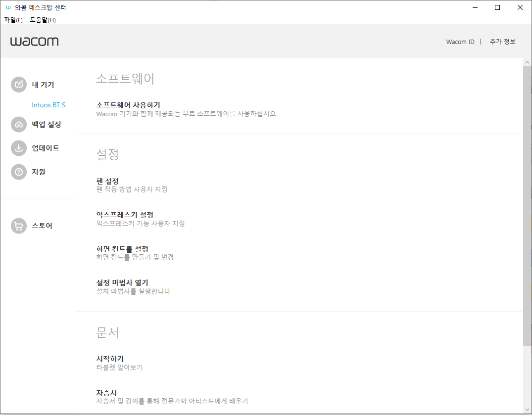Click the My Device pen-tablet icon
The image size is (532, 415).
click(19, 85)
